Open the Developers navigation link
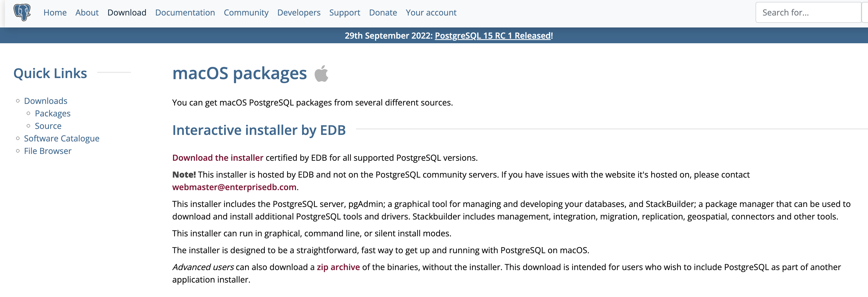 click(298, 13)
